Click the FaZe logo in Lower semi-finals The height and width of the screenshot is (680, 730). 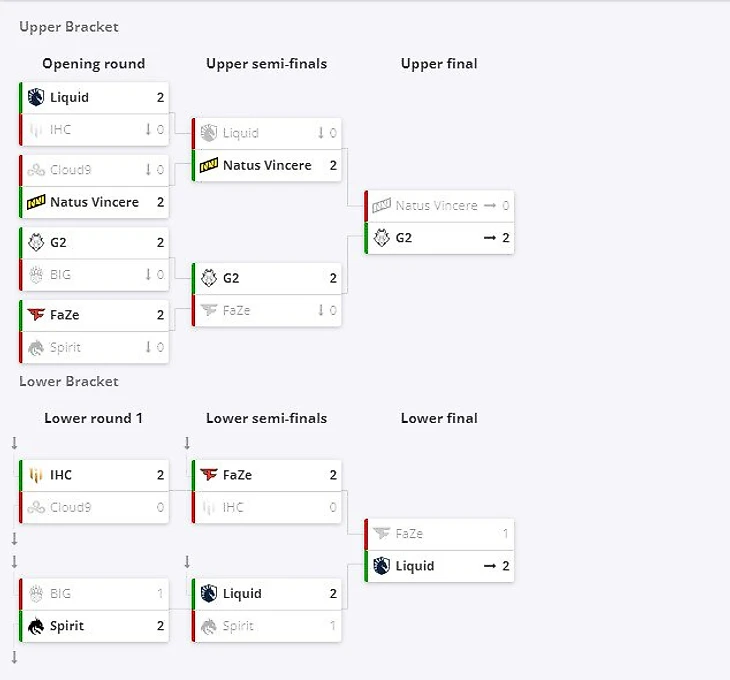209,476
